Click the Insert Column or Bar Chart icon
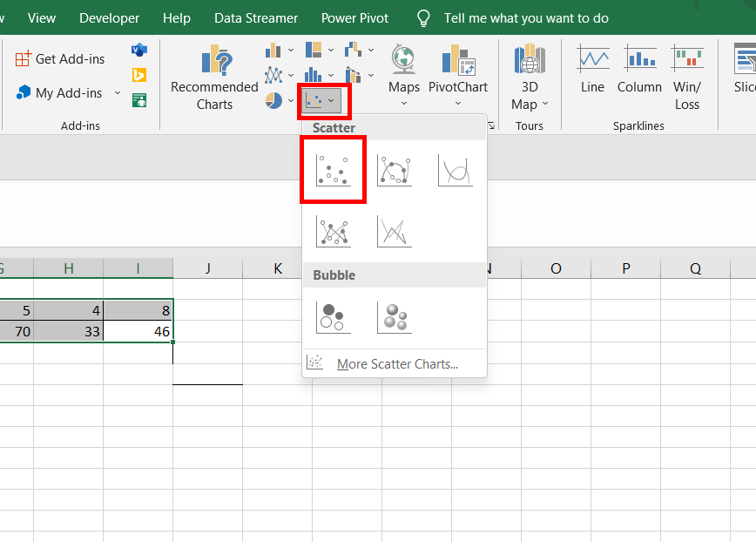The image size is (756, 542). [273, 50]
